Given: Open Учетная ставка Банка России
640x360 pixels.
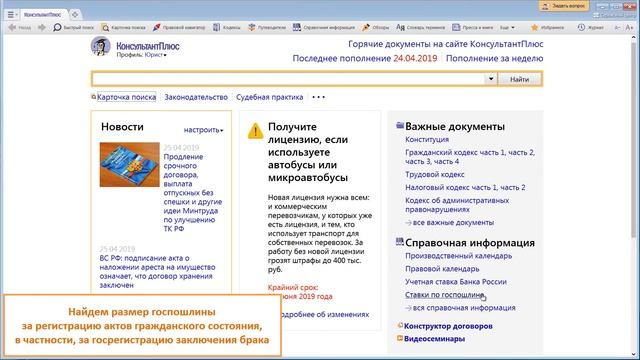Looking at the screenshot, I should [456, 282].
